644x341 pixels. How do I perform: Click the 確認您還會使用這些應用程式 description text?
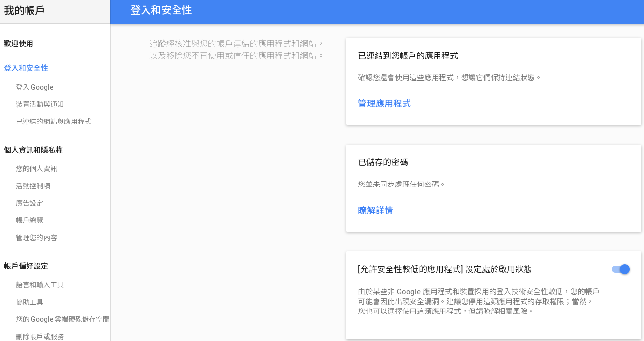[x=449, y=78]
